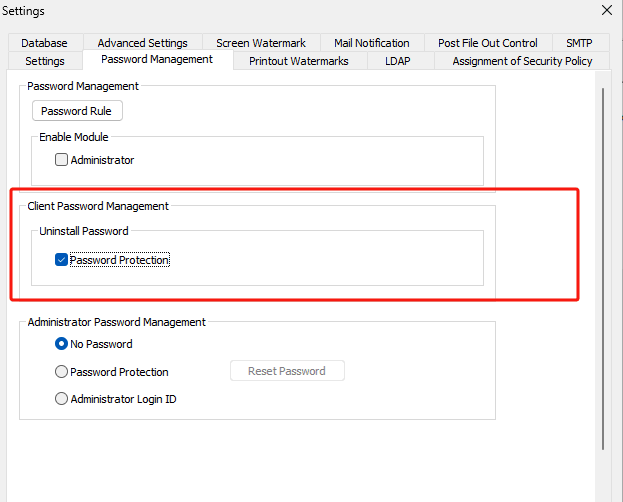The width and height of the screenshot is (623, 502).
Task: Open Printout Watermarks tab
Action: pos(298,61)
